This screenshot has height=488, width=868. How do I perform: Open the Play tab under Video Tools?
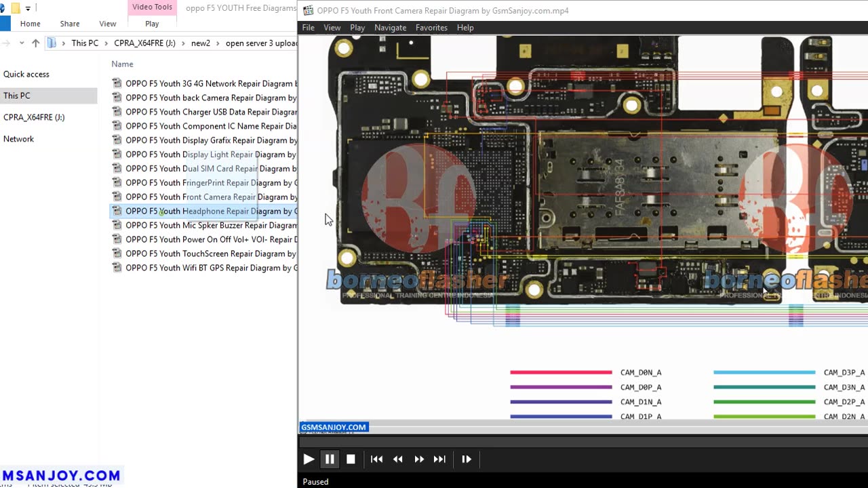152,24
